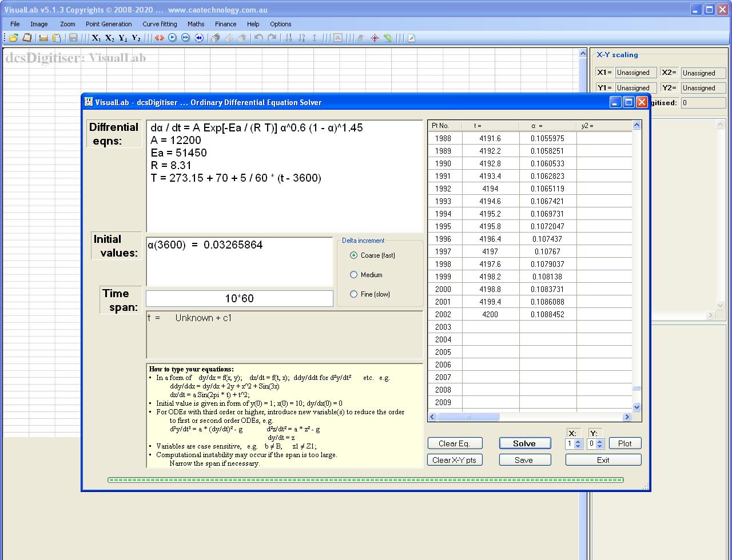Click the red double-arrow toolbar icon
The image size is (732, 560).
pyautogui.click(x=160, y=38)
